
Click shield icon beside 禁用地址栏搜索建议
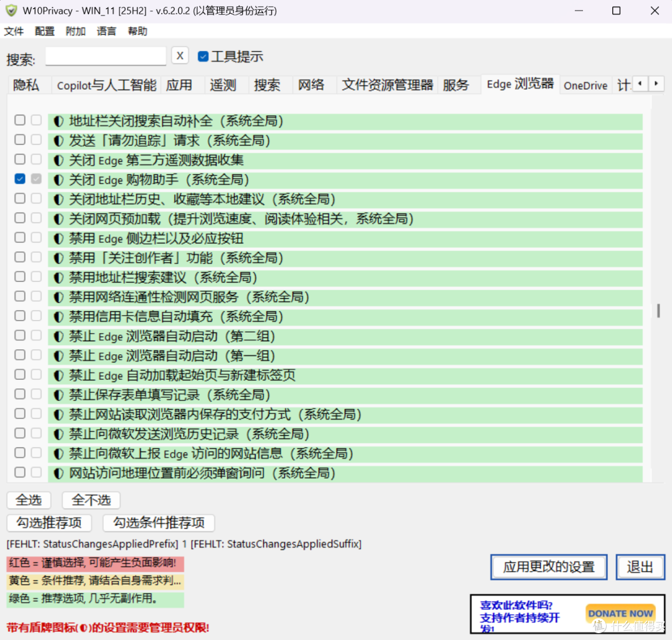(x=58, y=278)
